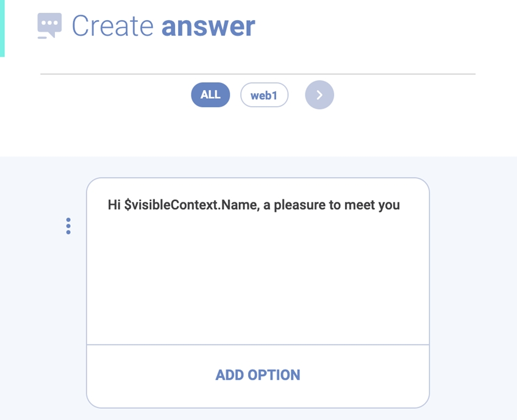Image resolution: width=517 pixels, height=420 pixels.
Task: Click the bold "answer" word in the heading
Action: (x=208, y=26)
